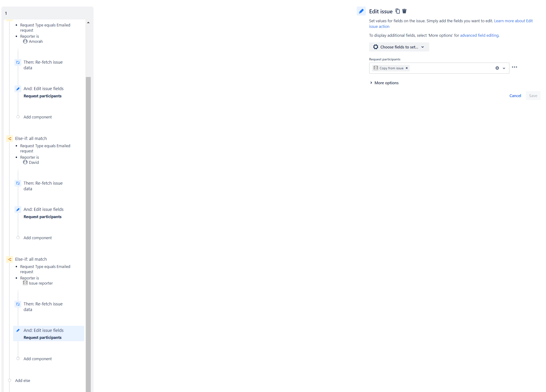Open the Request participants dropdown arrow
The width and height of the screenshot is (546, 392).
[504, 68]
